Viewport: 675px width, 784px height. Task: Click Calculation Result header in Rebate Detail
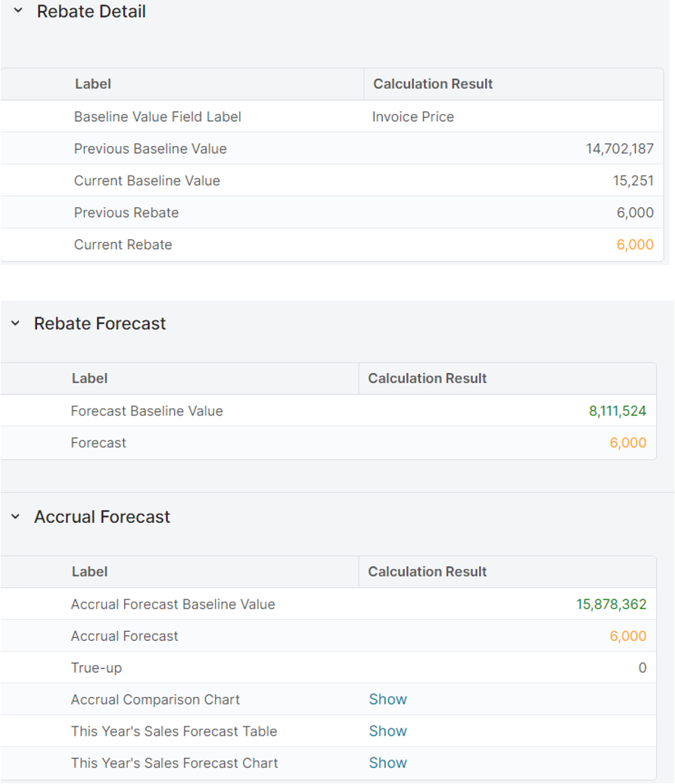tap(433, 84)
